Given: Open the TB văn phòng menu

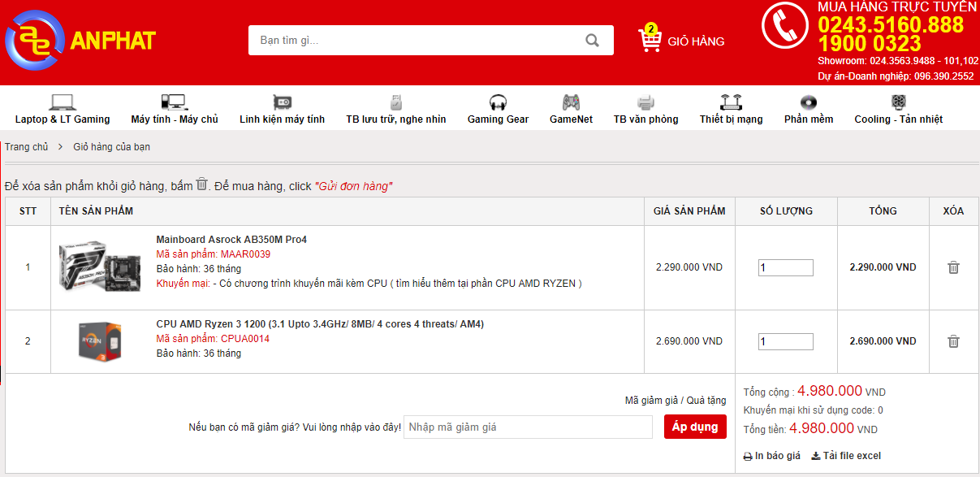Looking at the screenshot, I should point(645,119).
